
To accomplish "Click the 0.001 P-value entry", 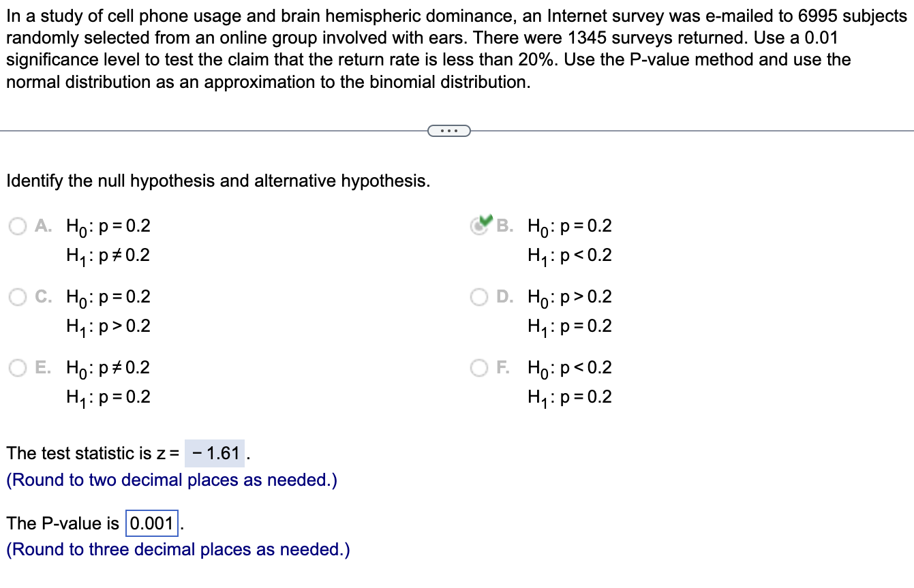I will point(151,523).
